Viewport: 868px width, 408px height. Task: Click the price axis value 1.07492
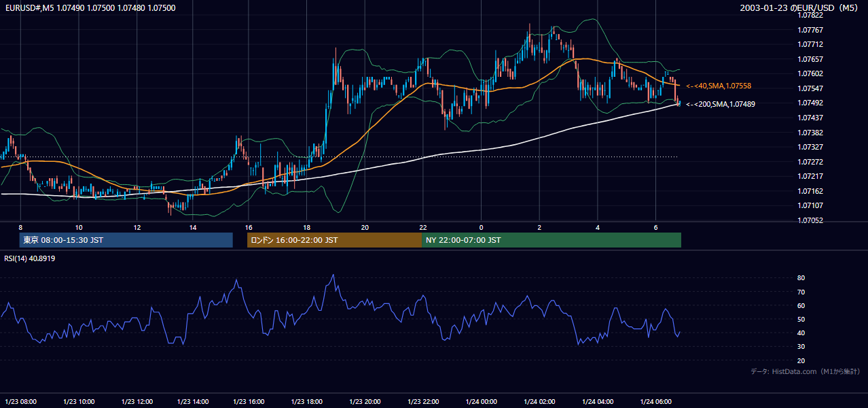point(810,103)
